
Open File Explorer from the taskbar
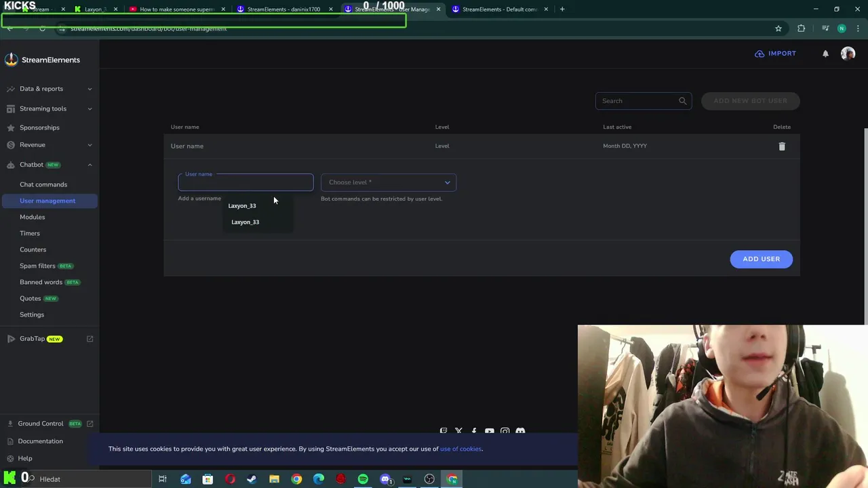click(x=274, y=479)
